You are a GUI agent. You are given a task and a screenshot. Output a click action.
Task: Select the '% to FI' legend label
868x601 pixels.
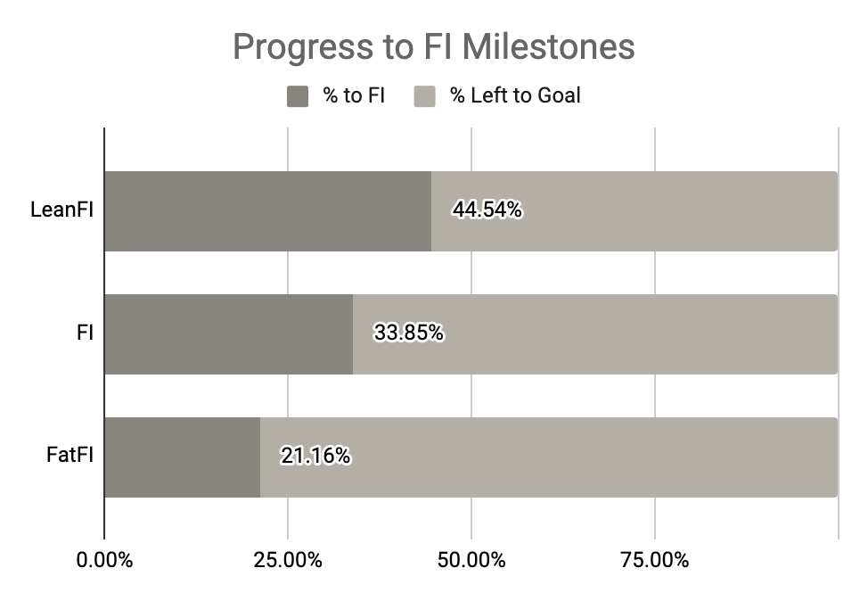pos(354,95)
